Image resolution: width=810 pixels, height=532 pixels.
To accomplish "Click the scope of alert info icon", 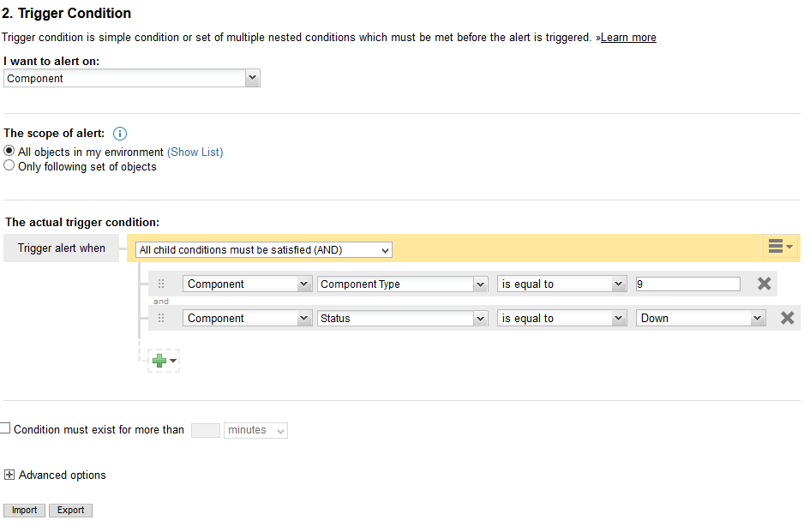I will 120,134.
